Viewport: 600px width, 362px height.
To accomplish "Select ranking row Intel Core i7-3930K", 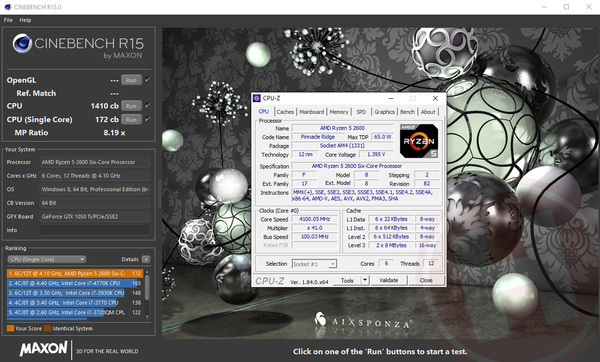I will (x=75, y=293).
